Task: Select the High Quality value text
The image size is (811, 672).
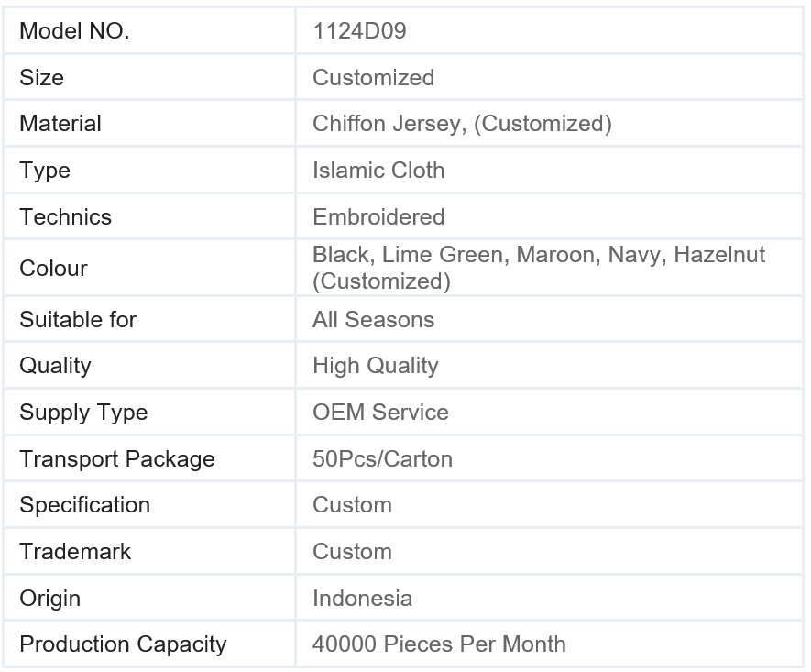Action: coord(375,366)
